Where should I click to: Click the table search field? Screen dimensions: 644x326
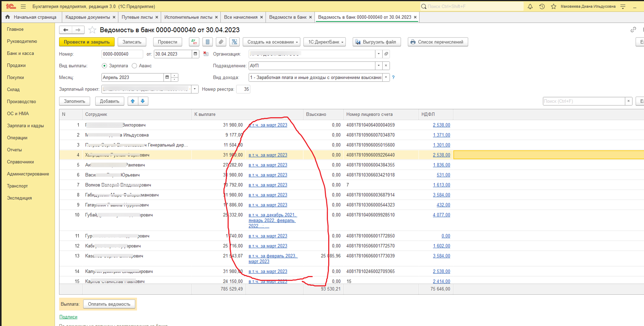coord(583,101)
